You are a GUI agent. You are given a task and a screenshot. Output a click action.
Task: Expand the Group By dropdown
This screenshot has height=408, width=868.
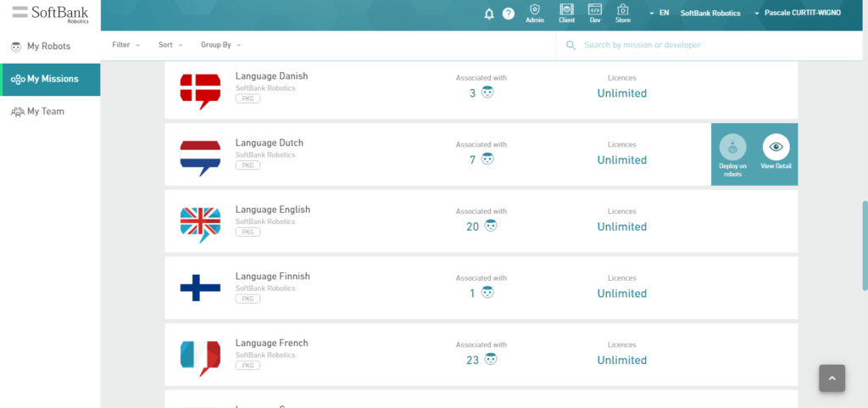(220, 45)
